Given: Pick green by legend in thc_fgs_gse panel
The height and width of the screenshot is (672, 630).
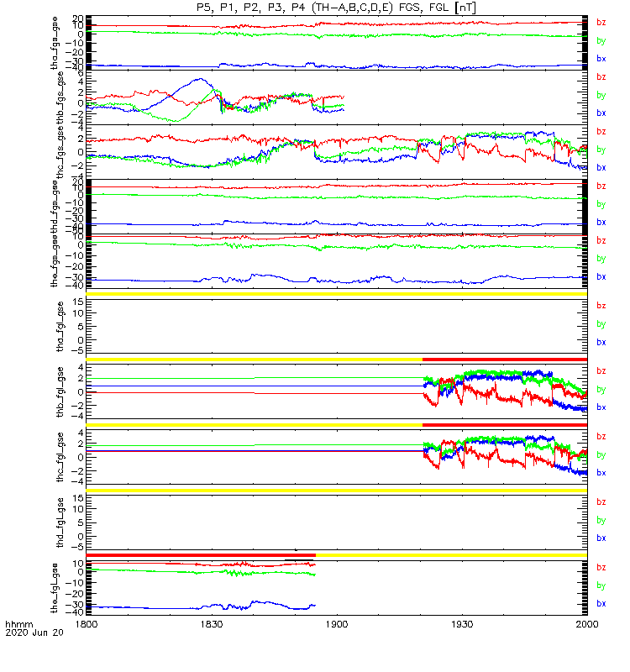Looking at the screenshot, I should tap(601, 150).
